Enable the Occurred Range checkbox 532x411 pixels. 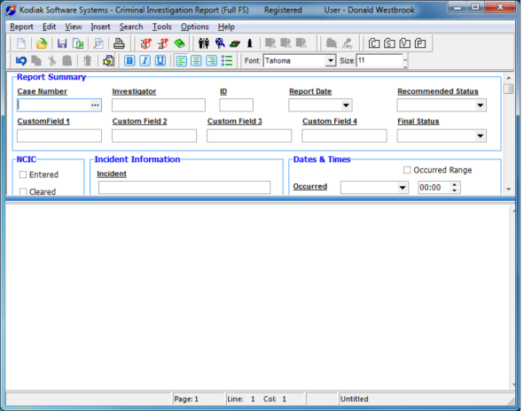(407, 170)
